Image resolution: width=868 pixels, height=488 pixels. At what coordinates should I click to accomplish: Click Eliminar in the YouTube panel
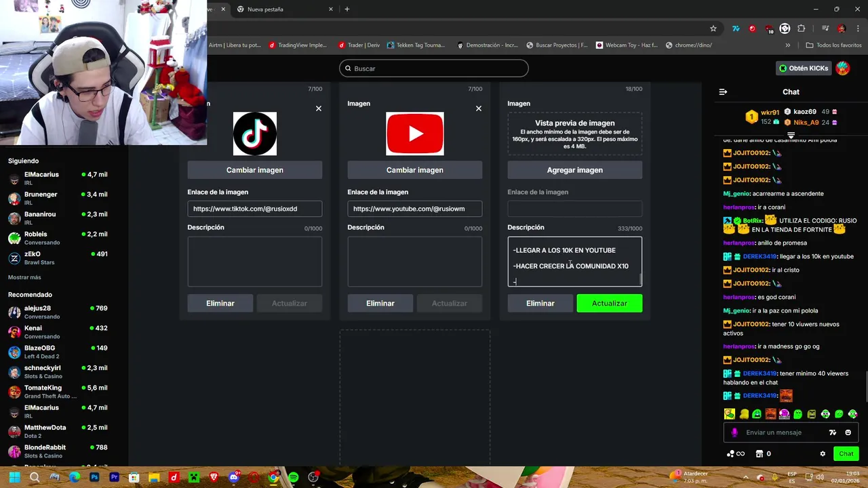pyautogui.click(x=380, y=304)
